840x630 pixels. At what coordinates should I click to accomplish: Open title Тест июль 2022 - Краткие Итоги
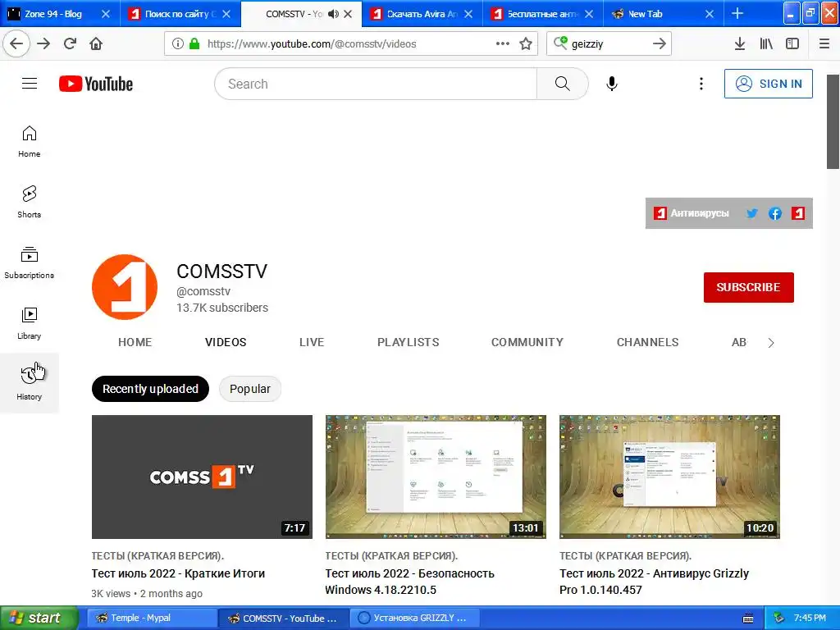[x=178, y=573]
